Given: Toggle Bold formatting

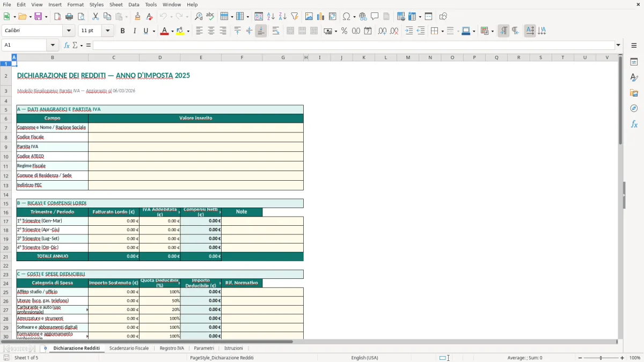Looking at the screenshot, I should tap(122, 31).
